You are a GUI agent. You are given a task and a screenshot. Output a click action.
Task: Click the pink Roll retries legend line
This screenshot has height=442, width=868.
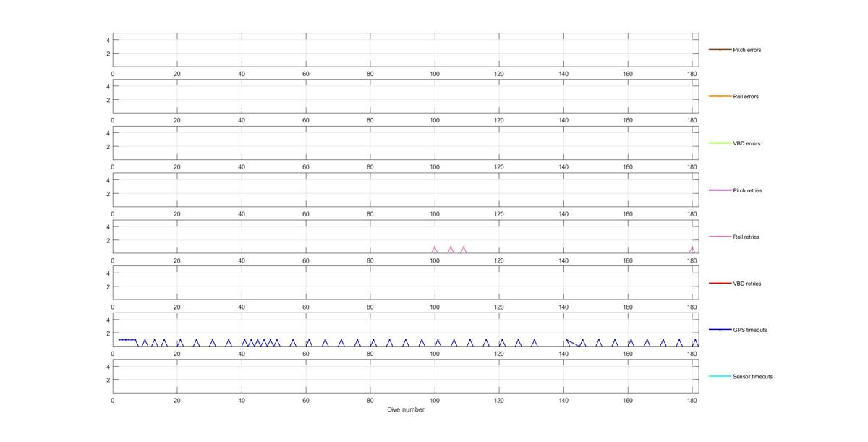720,237
